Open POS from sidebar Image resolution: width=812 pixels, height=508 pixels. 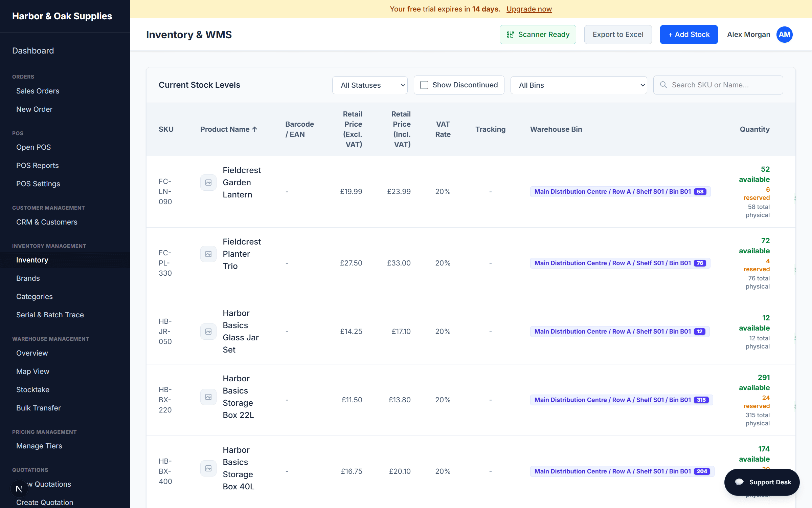(x=33, y=147)
